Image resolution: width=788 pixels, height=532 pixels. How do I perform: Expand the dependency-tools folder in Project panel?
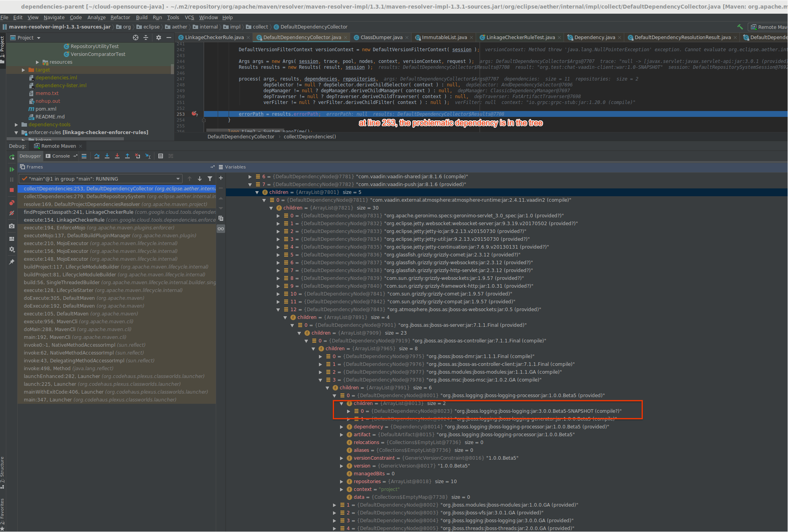point(16,124)
